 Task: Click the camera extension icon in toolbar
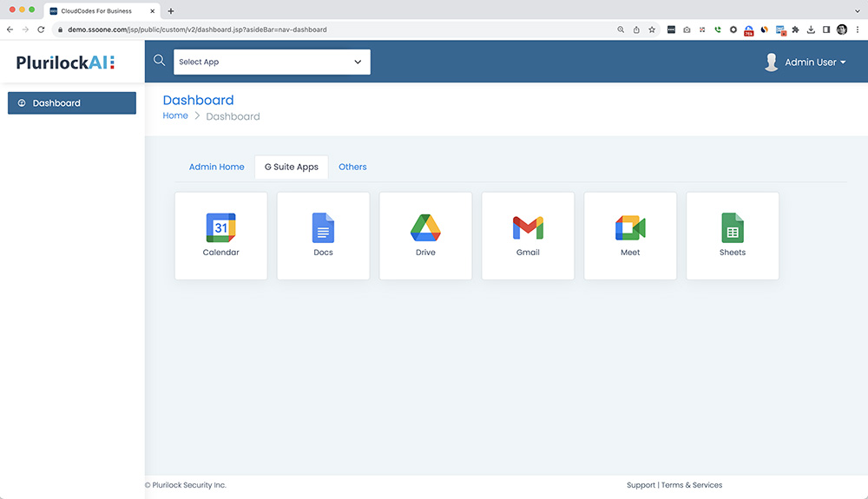687,30
